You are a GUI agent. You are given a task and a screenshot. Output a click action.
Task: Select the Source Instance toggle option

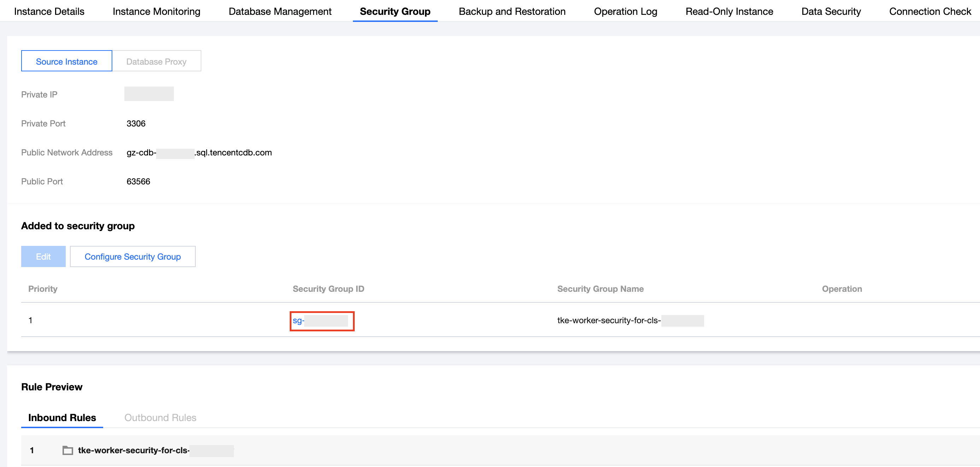(x=66, y=61)
